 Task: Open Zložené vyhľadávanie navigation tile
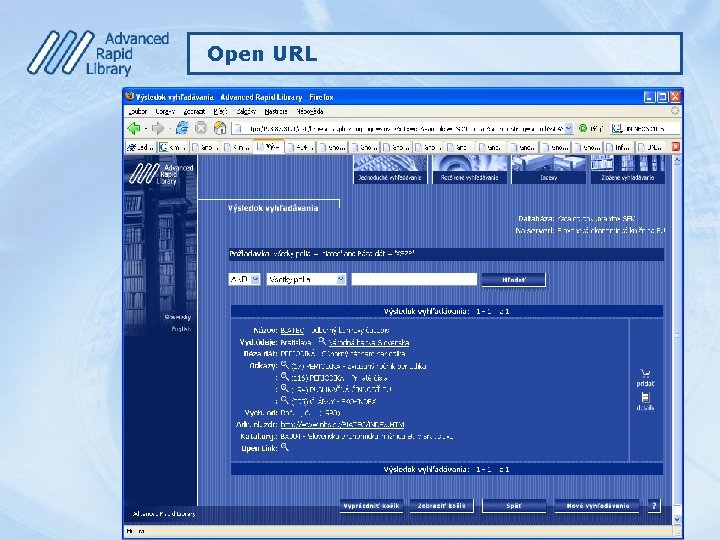(x=627, y=169)
